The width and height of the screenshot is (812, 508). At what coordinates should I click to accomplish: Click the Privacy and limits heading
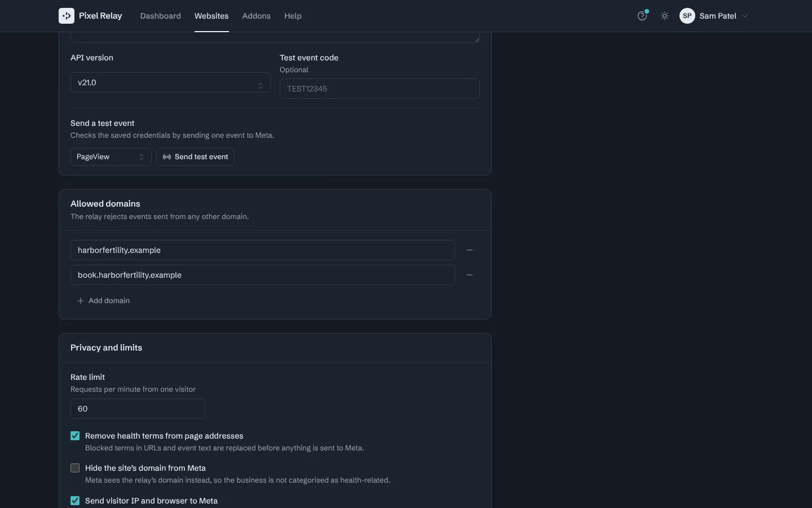[x=107, y=348]
